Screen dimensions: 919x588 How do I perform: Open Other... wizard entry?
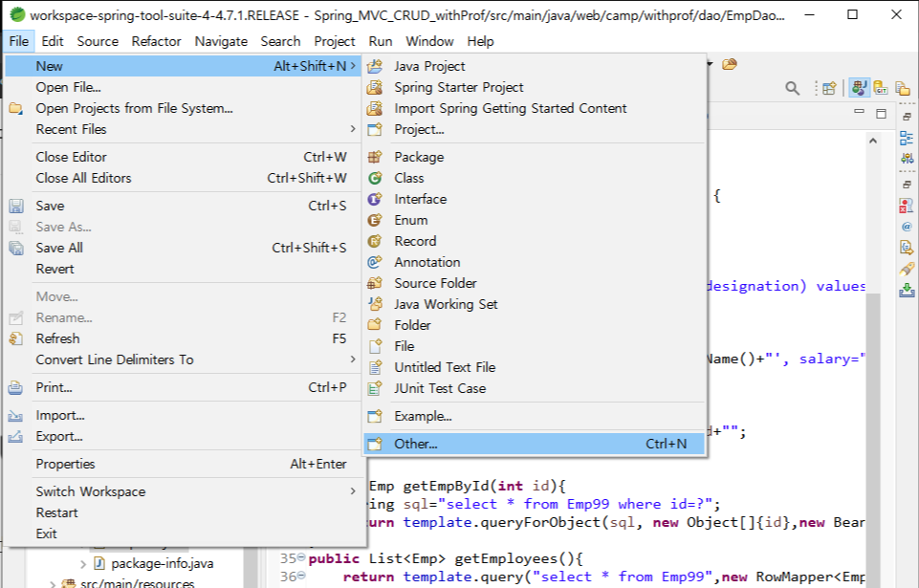(534, 444)
